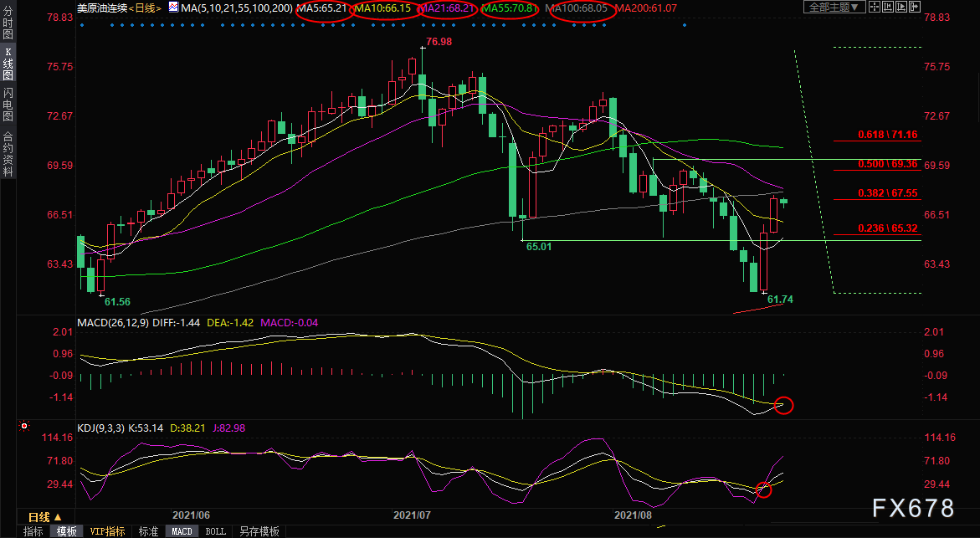This screenshot has height=538, width=980.
Task: Click the crosshair cursor icon at top right
Action: pos(875,7)
